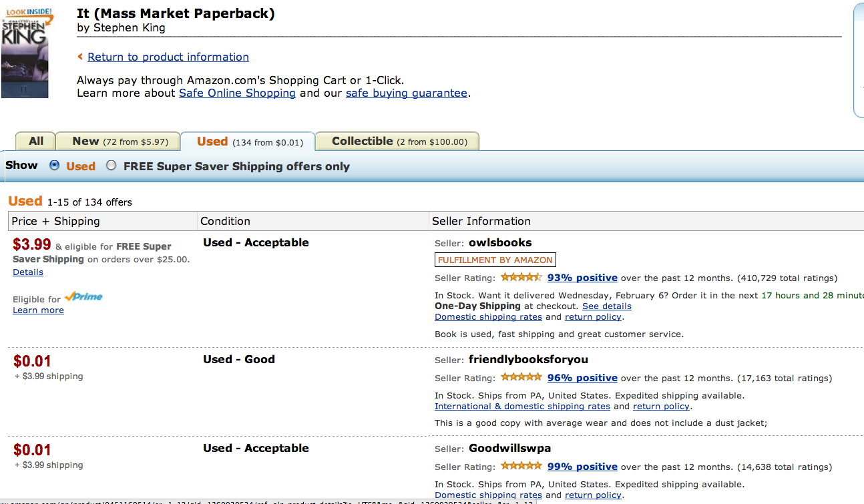
Task: Click the Used - Good condition text
Action: tap(239, 359)
